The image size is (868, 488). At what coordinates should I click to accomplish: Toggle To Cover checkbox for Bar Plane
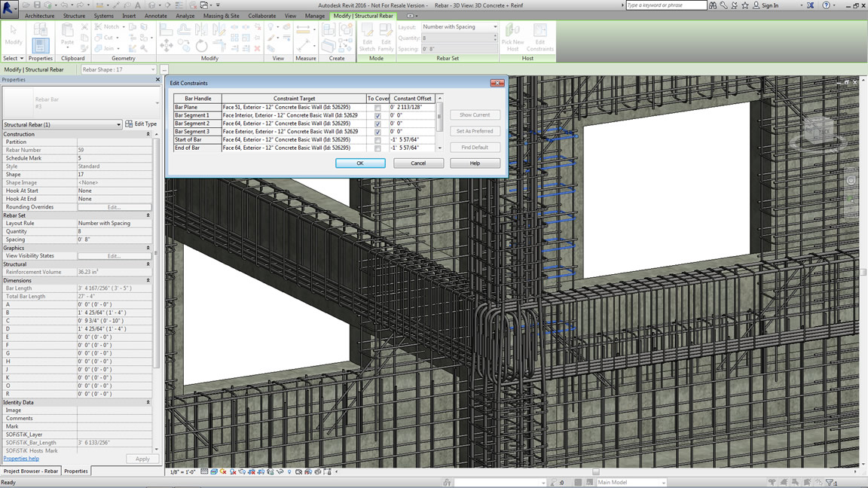pos(377,108)
